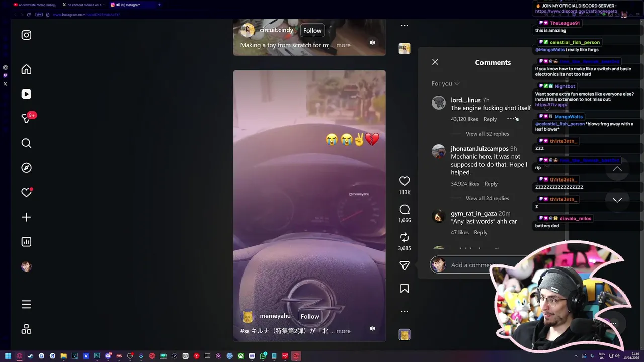Follow circuit.cindy

click(312, 31)
